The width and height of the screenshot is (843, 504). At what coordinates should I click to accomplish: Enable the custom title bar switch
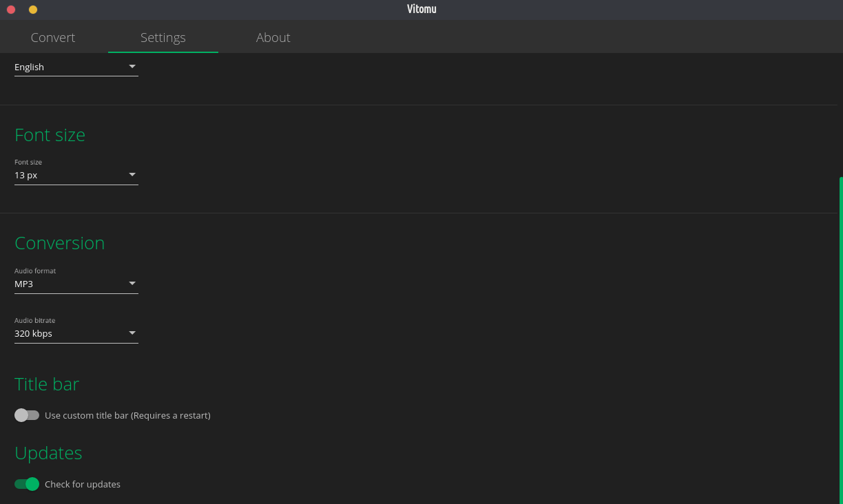[x=27, y=415]
